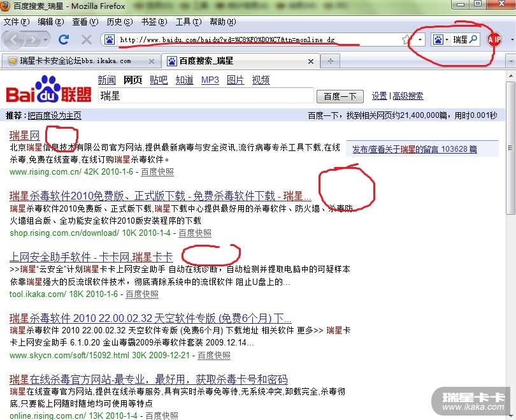Open the 帮助(H) menu
The image size is (516, 420).
pos(223,22)
